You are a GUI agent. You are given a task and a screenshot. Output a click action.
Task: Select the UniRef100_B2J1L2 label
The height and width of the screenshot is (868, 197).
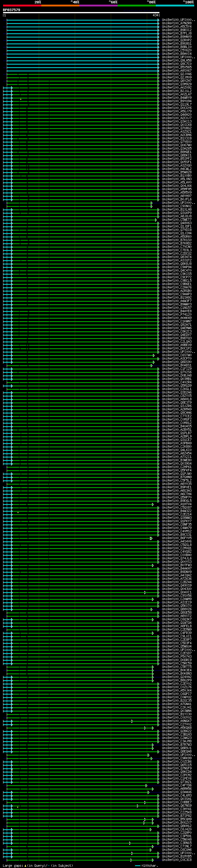pos(177,91)
